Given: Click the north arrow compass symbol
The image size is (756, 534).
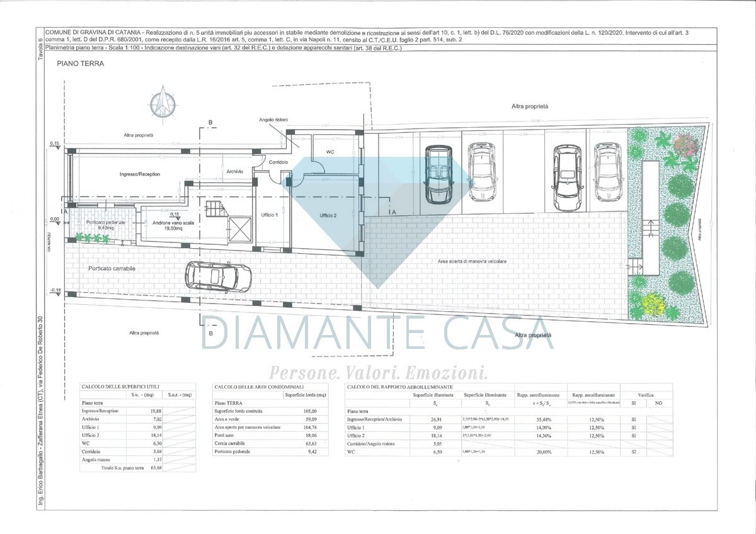Looking at the screenshot, I should click(x=163, y=103).
